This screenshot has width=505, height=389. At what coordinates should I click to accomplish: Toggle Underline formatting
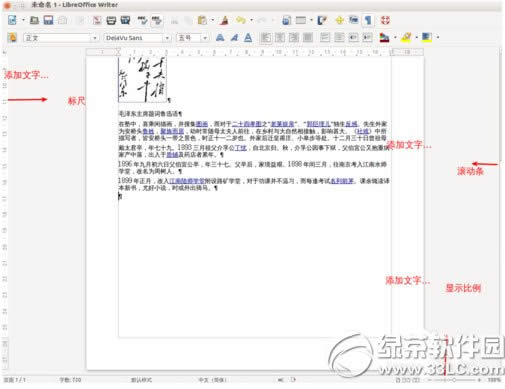(248, 38)
